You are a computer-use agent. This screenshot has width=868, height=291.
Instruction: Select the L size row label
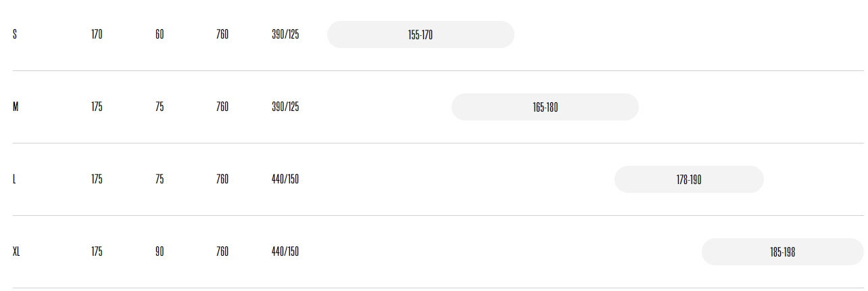(x=14, y=179)
